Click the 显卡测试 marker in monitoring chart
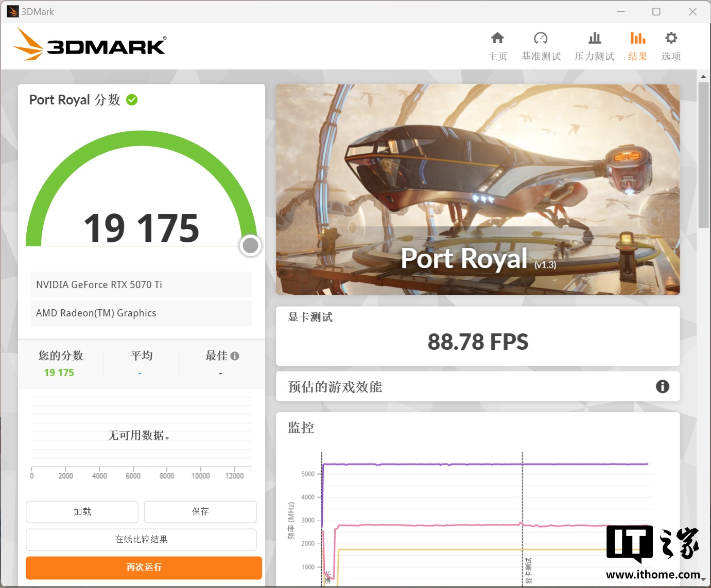The width and height of the screenshot is (711, 588). (528, 570)
